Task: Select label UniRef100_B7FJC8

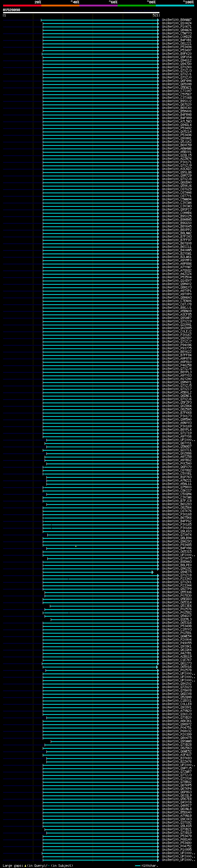Action: click(176, 501)
